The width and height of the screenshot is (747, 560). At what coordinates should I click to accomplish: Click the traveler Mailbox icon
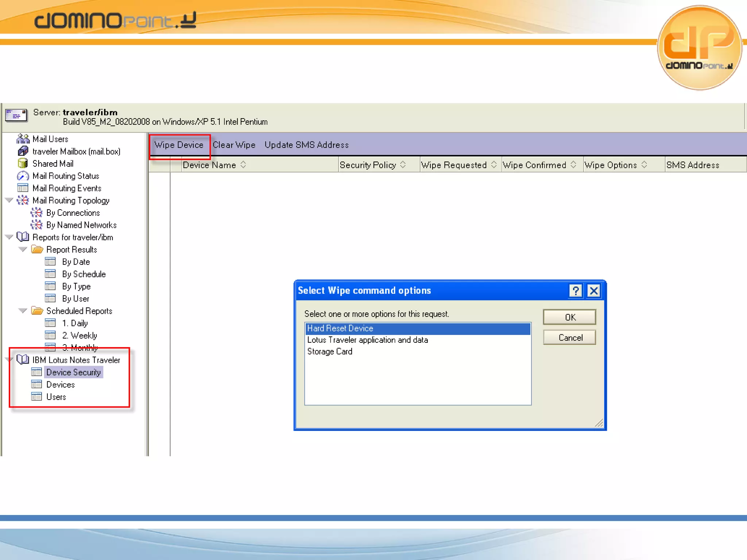(x=23, y=151)
